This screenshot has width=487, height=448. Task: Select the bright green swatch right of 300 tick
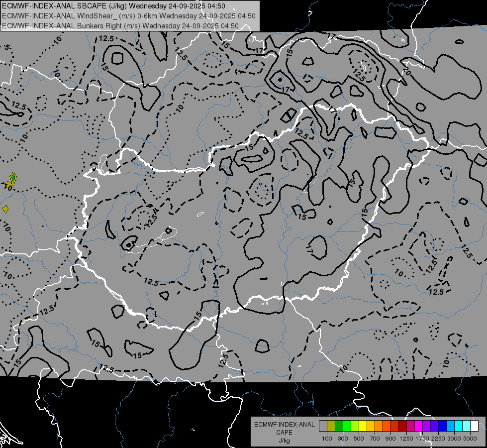tap(347, 426)
